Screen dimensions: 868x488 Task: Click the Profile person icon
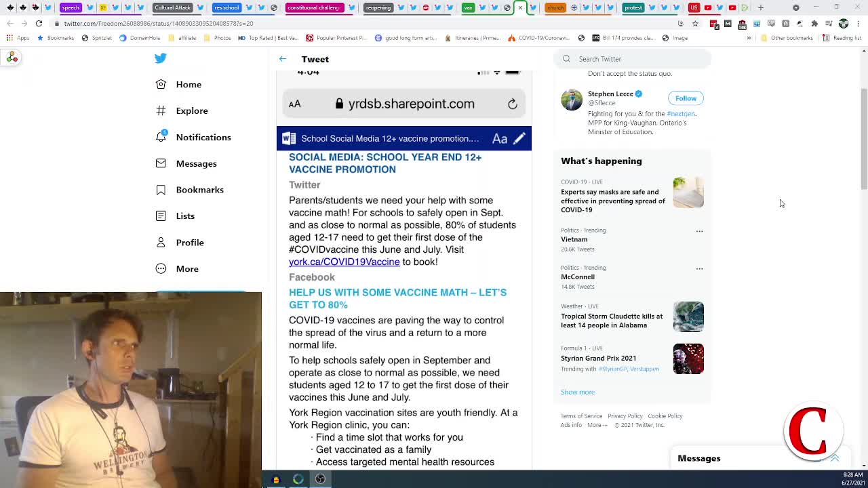[161, 242]
